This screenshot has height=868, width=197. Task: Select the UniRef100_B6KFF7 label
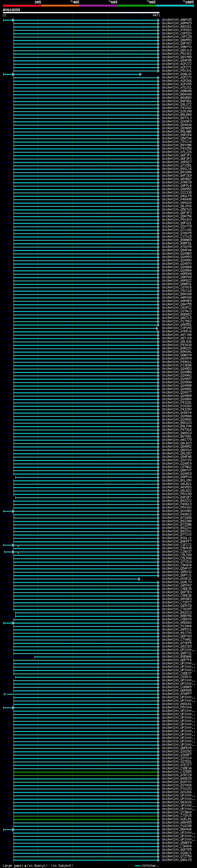point(176,542)
